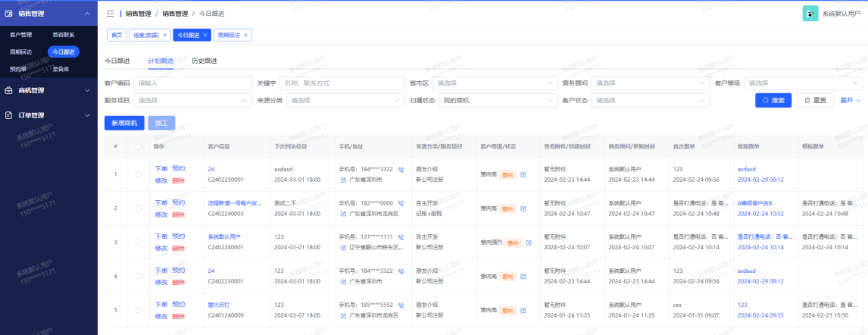The image size is (868, 335).
Task: Edit customer level icon in row 4
Action: click(523, 277)
